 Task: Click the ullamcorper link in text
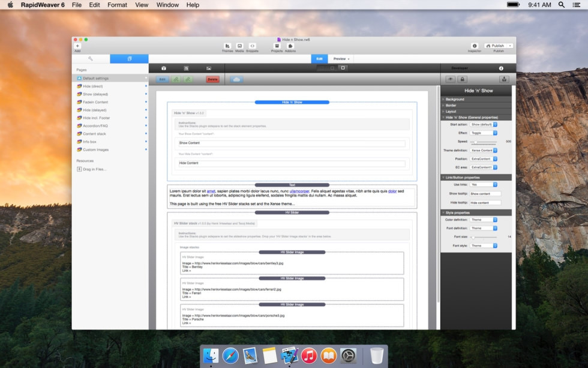(x=299, y=192)
